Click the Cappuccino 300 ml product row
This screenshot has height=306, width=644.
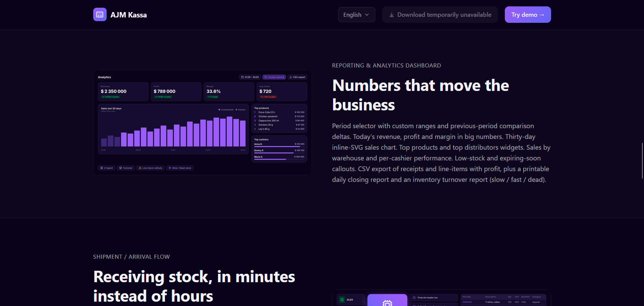point(279,120)
